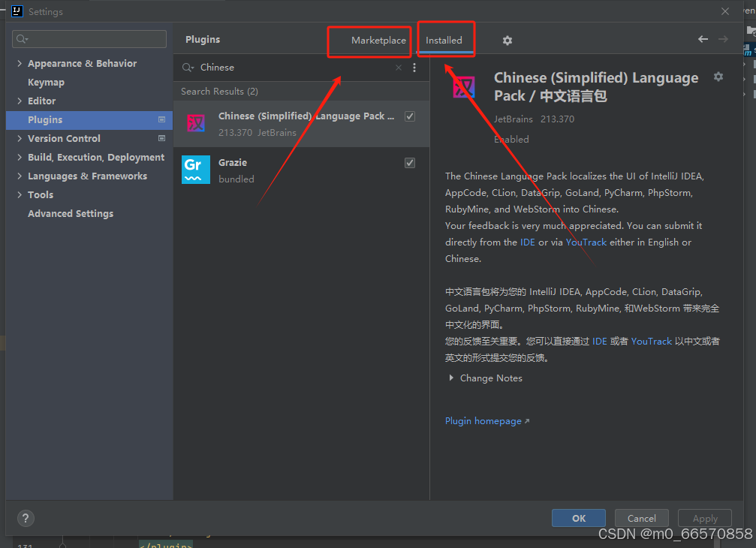This screenshot has width=756, height=548.
Task: Click the back navigation arrow
Action: tap(703, 39)
